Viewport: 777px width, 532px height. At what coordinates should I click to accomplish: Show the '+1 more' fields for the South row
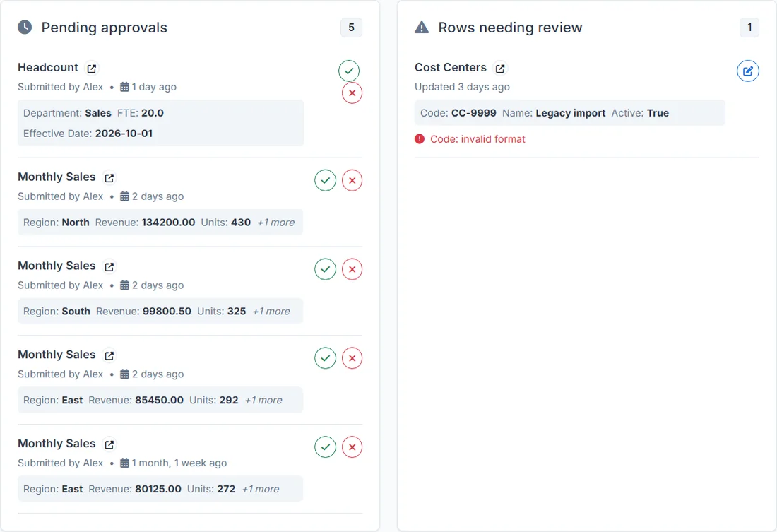tap(271, 311)
